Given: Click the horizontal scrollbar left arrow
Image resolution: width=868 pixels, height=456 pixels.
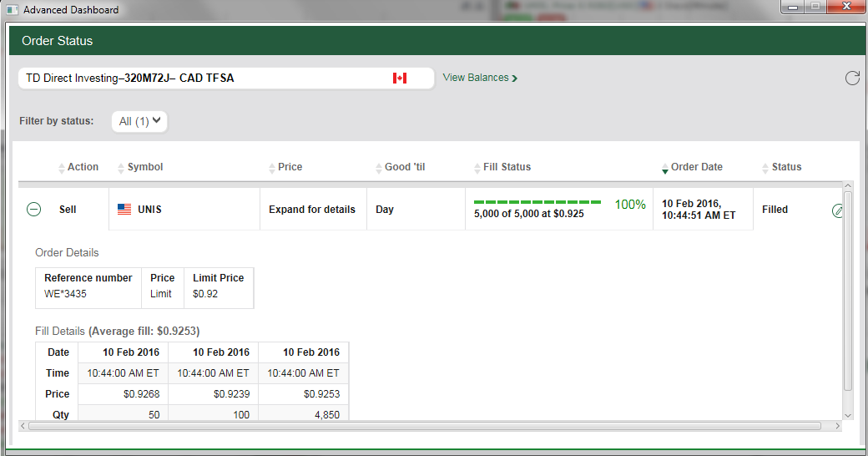Looking at the screenshot, I should (x=23, y=426).
